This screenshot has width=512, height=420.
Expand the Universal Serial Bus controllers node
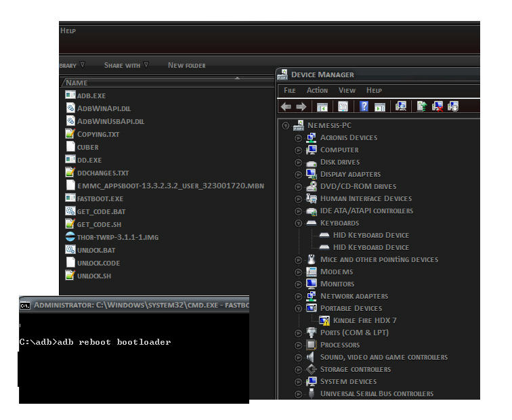coord(299,394)
